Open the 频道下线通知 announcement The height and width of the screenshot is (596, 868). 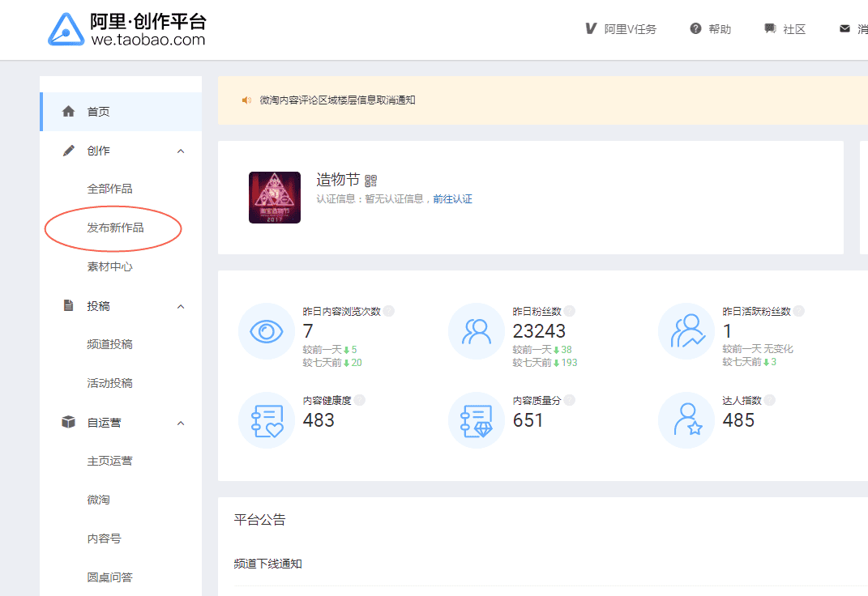268,564
